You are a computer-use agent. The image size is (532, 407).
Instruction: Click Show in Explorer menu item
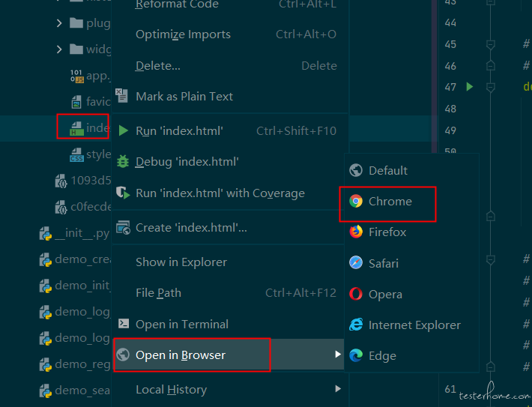tap(181, 262)
